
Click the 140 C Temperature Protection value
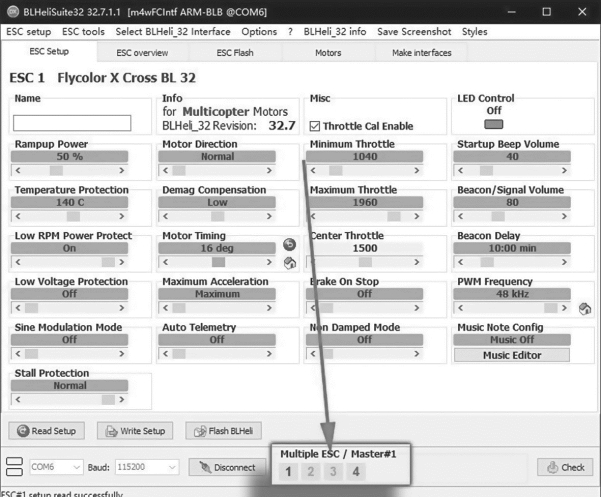(x=69, y=202)
